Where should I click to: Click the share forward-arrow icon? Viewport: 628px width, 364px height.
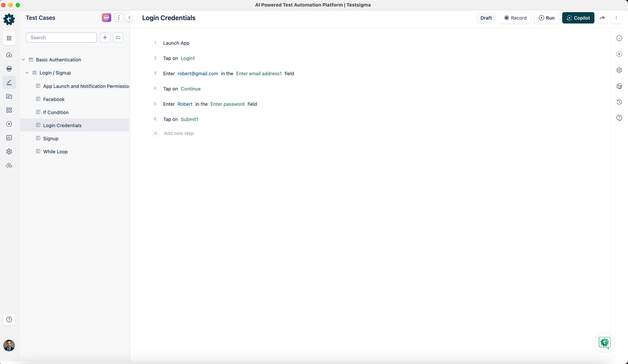click(x=602, y=18)
